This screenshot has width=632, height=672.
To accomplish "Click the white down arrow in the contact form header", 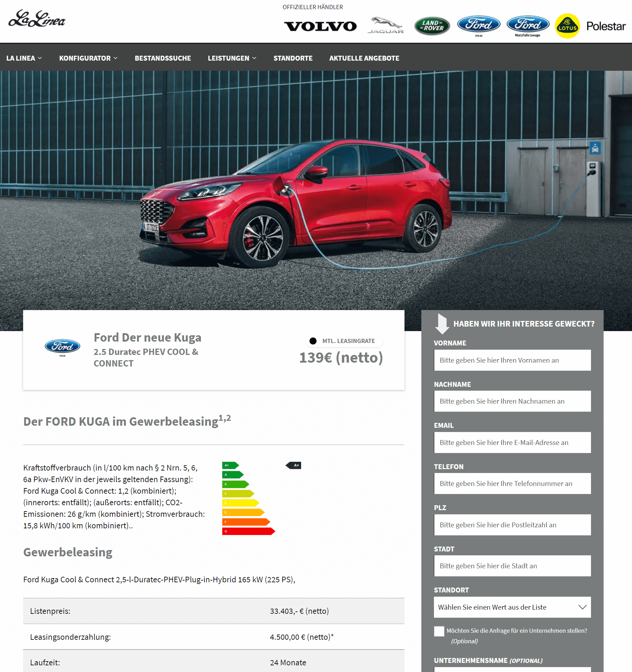I will coord(442,324).
